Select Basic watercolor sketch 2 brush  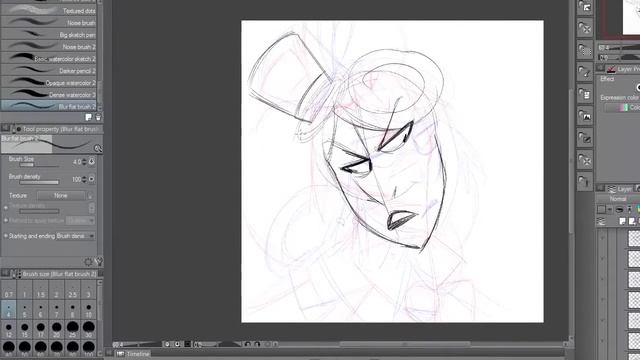pyautogui.click(x=49, y=59)
